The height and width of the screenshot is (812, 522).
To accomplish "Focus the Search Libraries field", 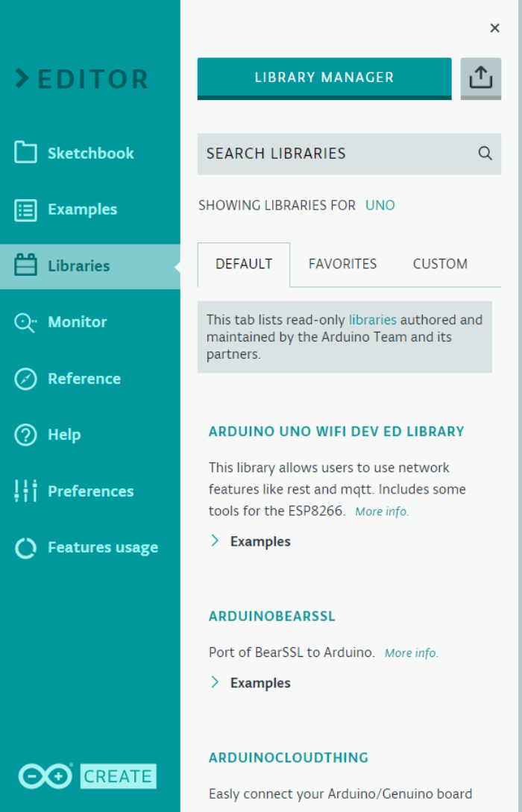I will (349, 154).
